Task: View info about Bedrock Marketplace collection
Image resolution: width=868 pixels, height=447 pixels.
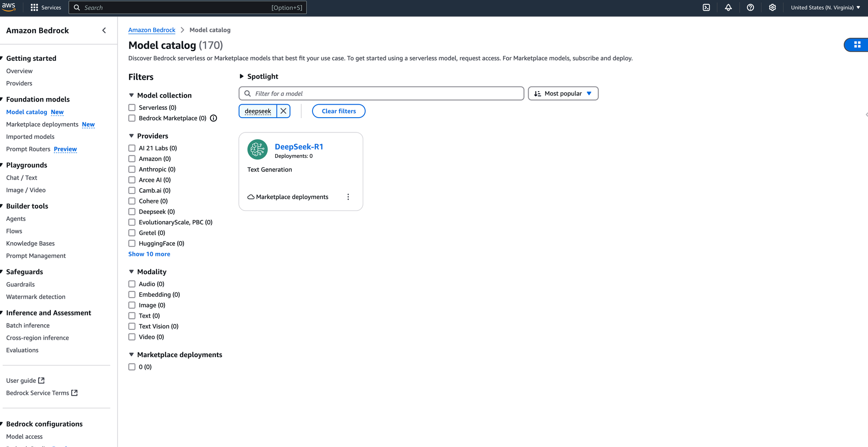Action: click(214, 118)
